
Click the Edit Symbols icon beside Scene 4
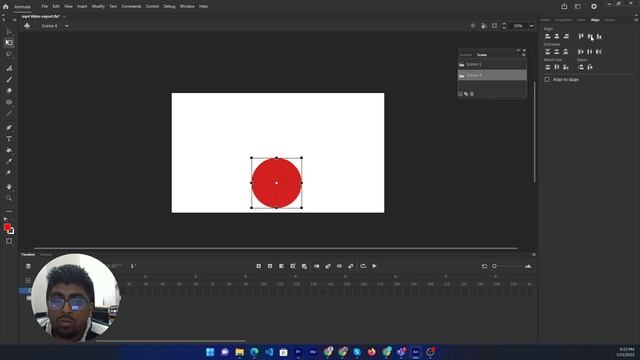coord(27,26)
